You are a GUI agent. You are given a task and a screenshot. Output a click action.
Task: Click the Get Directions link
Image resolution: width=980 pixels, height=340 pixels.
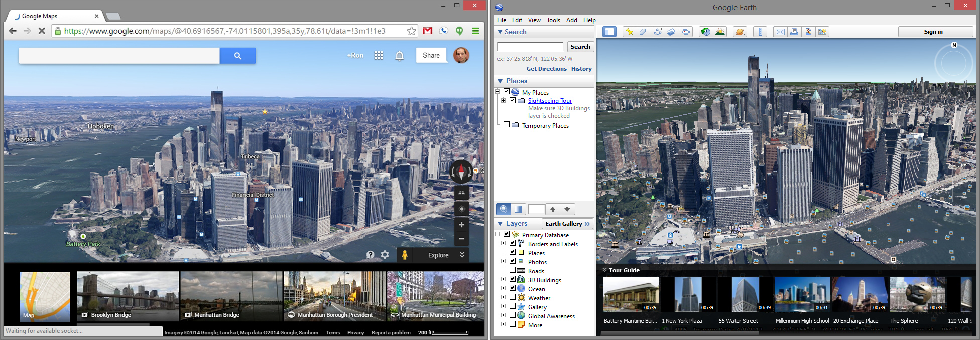547,69
